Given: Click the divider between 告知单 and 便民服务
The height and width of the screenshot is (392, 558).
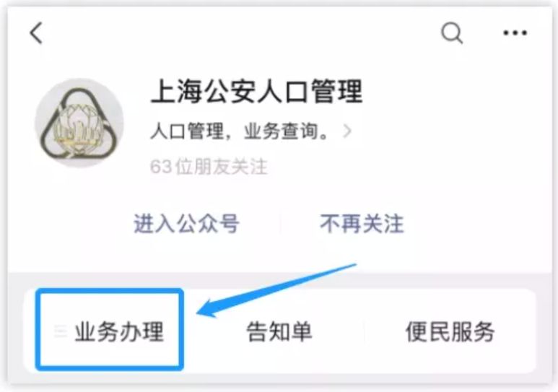Looking at the screenshot, I should coord(364,331).
